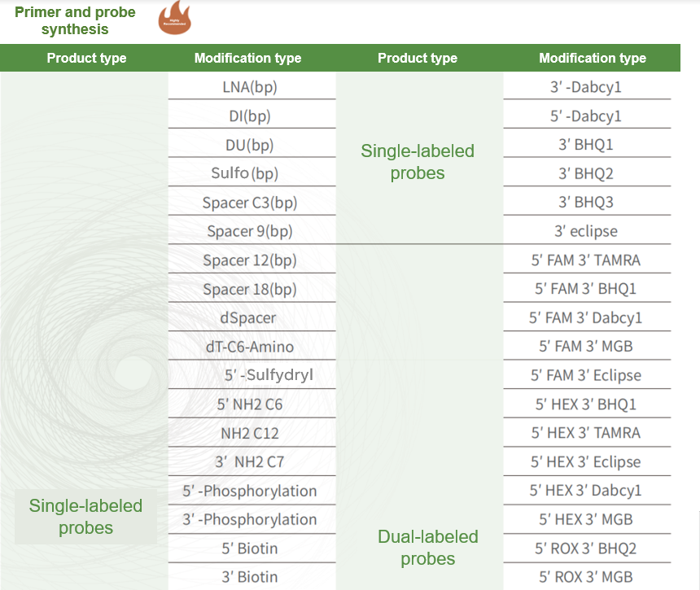The width and height of the screenshot is (700, 590).
Task: Select the LNA(bp) modification row
Action: pos(252,86)
